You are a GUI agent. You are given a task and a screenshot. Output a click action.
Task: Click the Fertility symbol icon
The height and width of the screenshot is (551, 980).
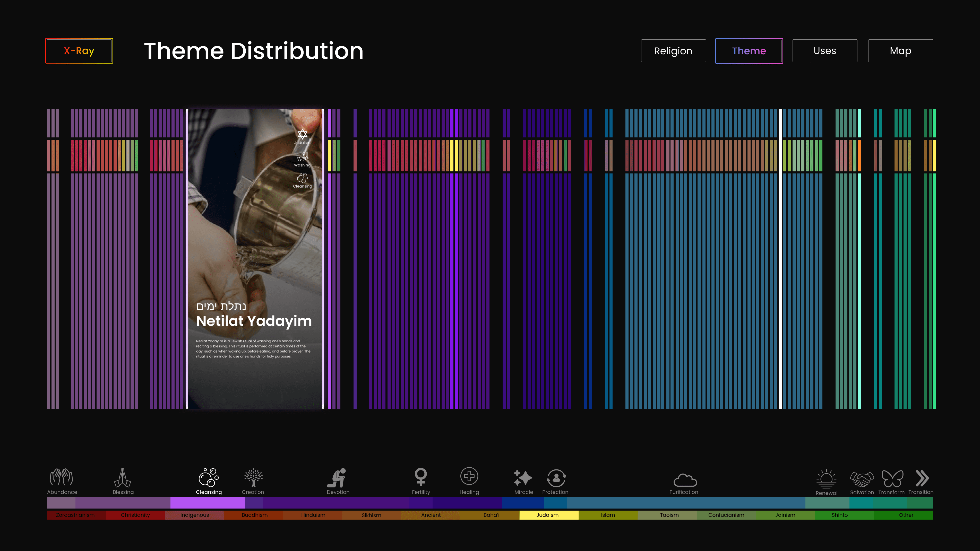pyautogui.click(x=421, y=476)
